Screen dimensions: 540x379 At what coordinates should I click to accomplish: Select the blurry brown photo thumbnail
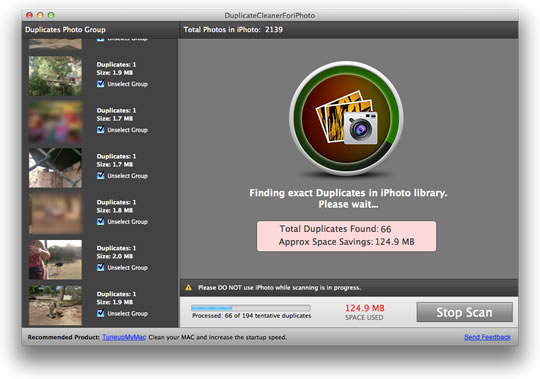tap(55, 214)
